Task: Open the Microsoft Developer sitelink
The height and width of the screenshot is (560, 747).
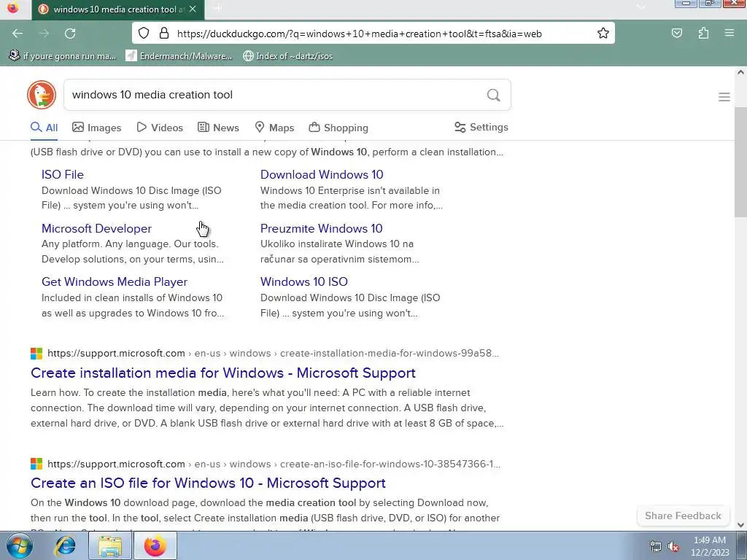Action: 96,228
